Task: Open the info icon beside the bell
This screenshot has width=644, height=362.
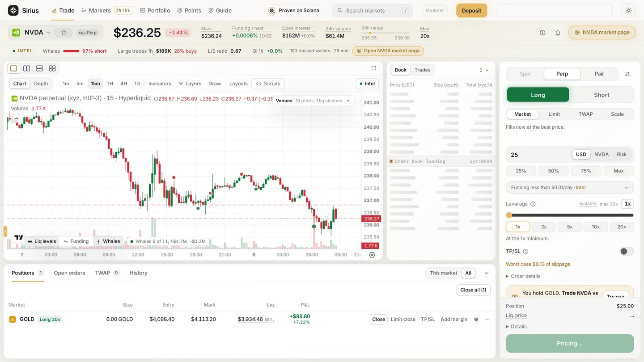Action: (x=542, y=33)
